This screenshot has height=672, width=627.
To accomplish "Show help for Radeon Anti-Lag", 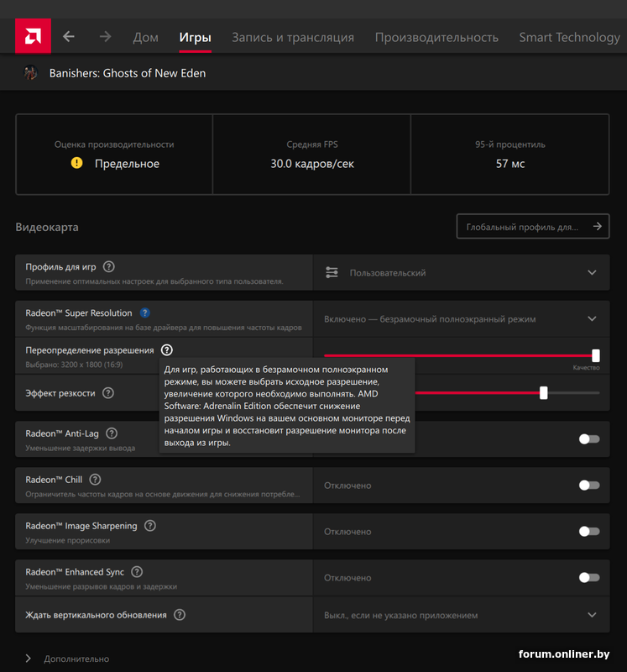I will click(112, 433).
